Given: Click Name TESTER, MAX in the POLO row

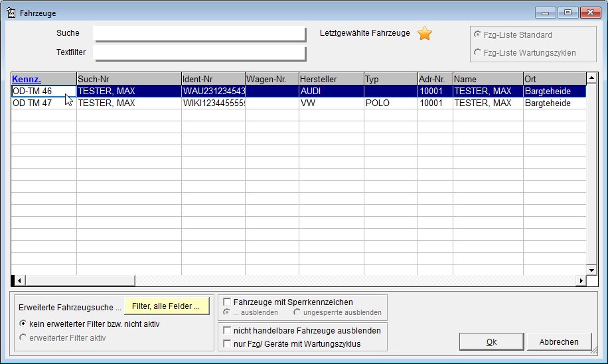Looking at the screenshot, I should coord(488,103).
